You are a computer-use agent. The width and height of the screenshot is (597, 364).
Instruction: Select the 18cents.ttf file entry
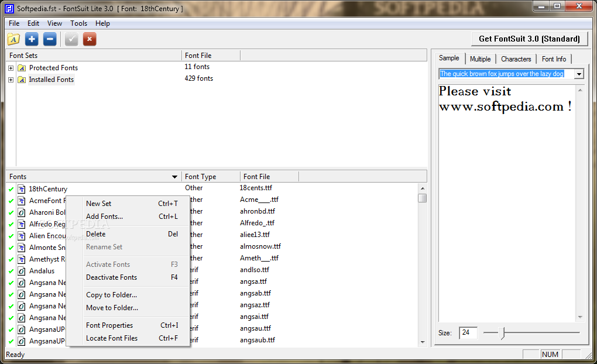[x=256, y=188]
